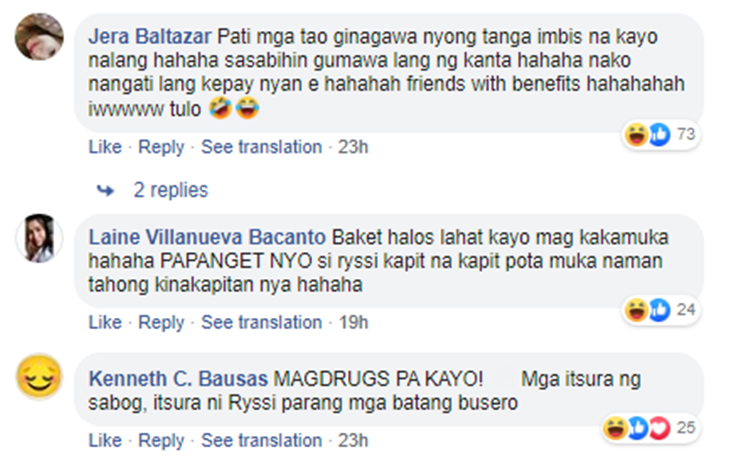Open Kenneth C. Bausas's name link

click(x=178, y=379)
